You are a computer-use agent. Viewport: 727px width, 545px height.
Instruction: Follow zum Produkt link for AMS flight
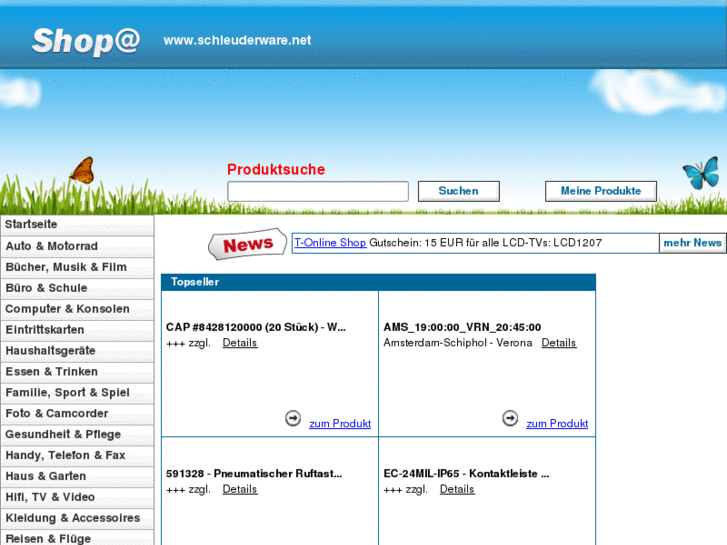click(557, 423)
